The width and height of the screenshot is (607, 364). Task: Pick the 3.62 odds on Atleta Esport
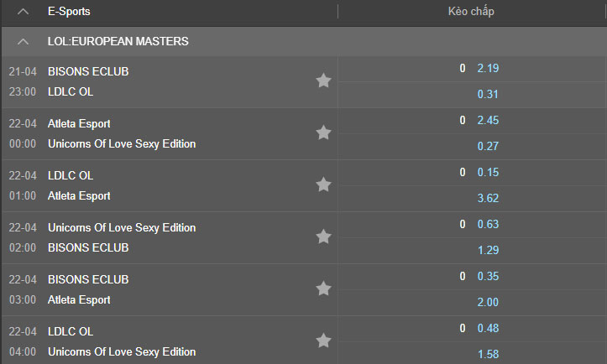click(x=488, y=198)
